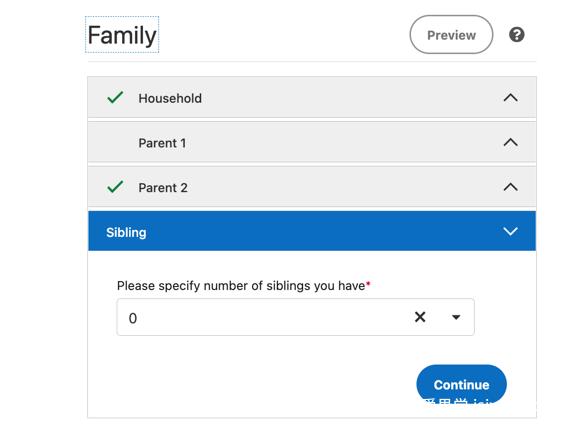Expand Parent 2 section chevron
The width and height of the screenshot is (569, 428).
pyautogui.click(x=510, y=187)
